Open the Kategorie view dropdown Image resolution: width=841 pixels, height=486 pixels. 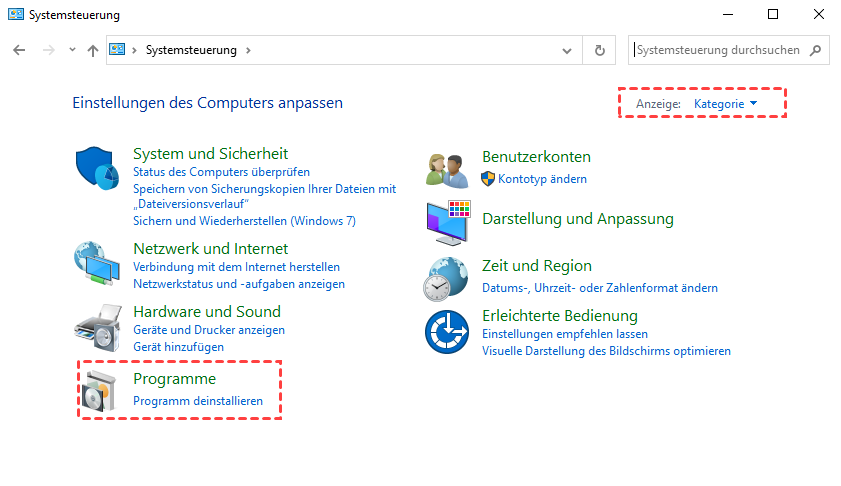click(725, 103)
